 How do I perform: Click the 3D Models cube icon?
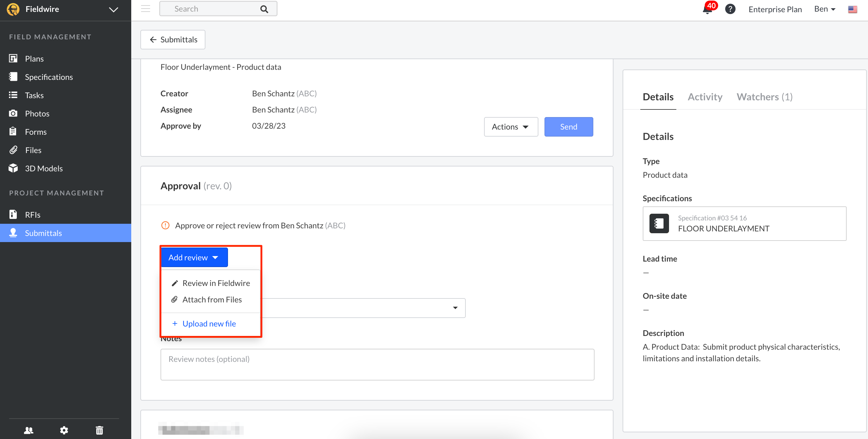click(x=13, y=168)
